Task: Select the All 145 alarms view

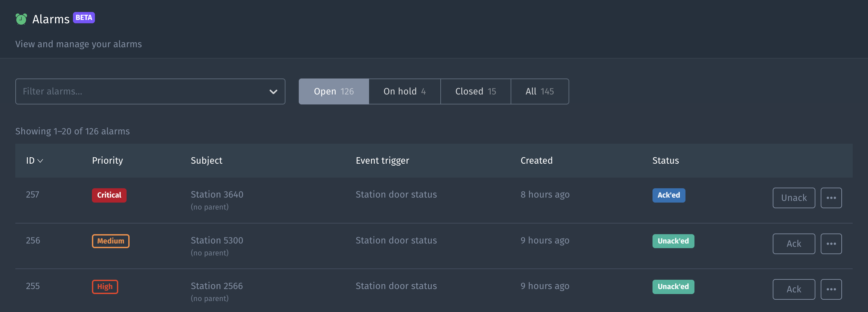Action: 540,91
